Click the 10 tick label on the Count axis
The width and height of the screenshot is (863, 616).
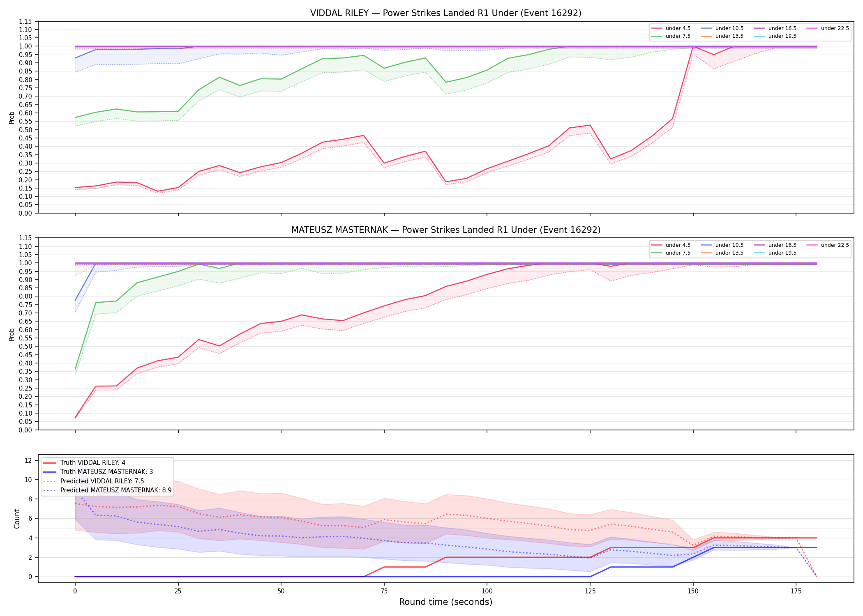[x=28, y=480]
